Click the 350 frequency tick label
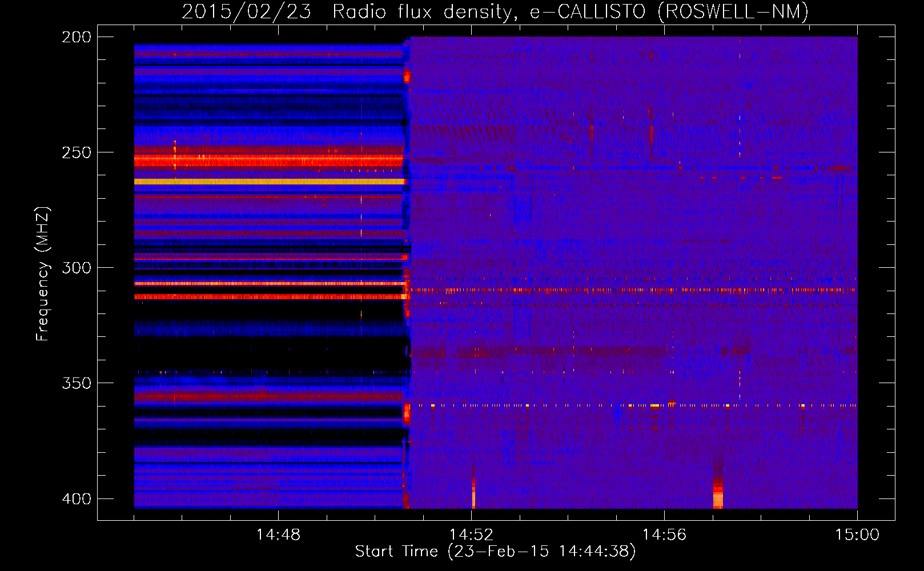Image resolution: width=924 pixels, height=571 pixels. click(x=77, y=383)
